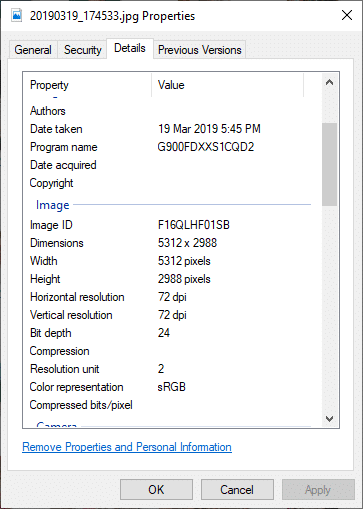The image size is (363, 509).
Task: Click the value 5312 x 2988
Action: pyautogui.click(x=187, y=243)
